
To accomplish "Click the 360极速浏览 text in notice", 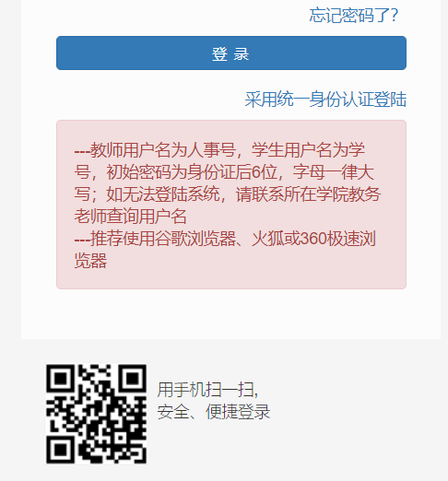I will (x=337, y=239).
